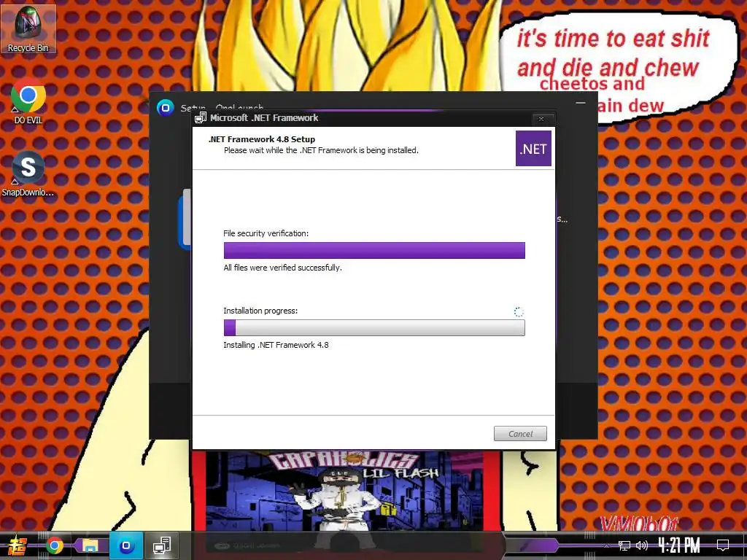Show hidden tray icons chevron
747x560 pixels.
606,545
